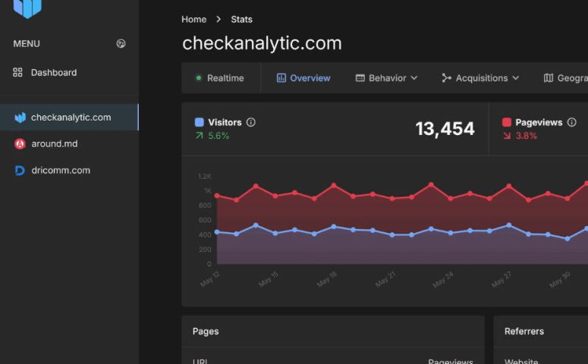Screen dimensions: 588x364
Task: Click the Dashboard grid icon
Action: click(x=17, y=72)
